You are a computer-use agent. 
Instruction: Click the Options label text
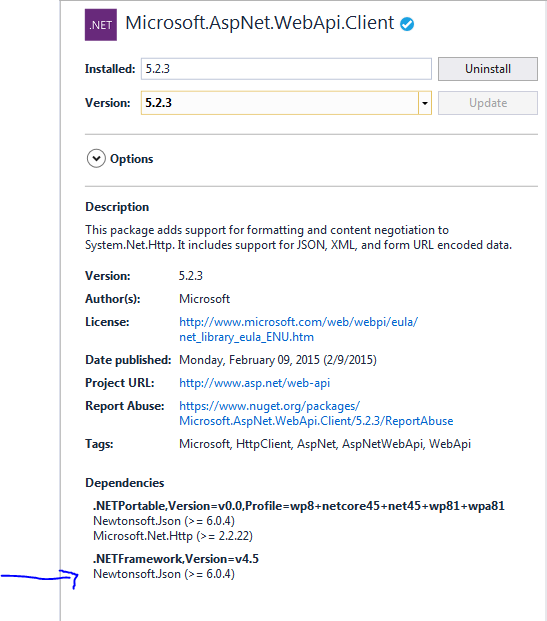132,159
